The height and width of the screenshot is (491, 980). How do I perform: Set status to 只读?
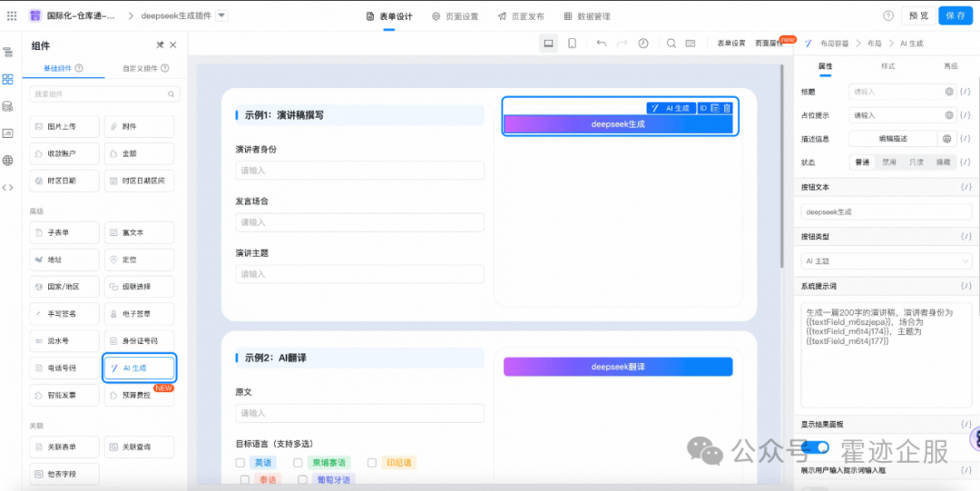pyautogui.click(x=916, y=162)
